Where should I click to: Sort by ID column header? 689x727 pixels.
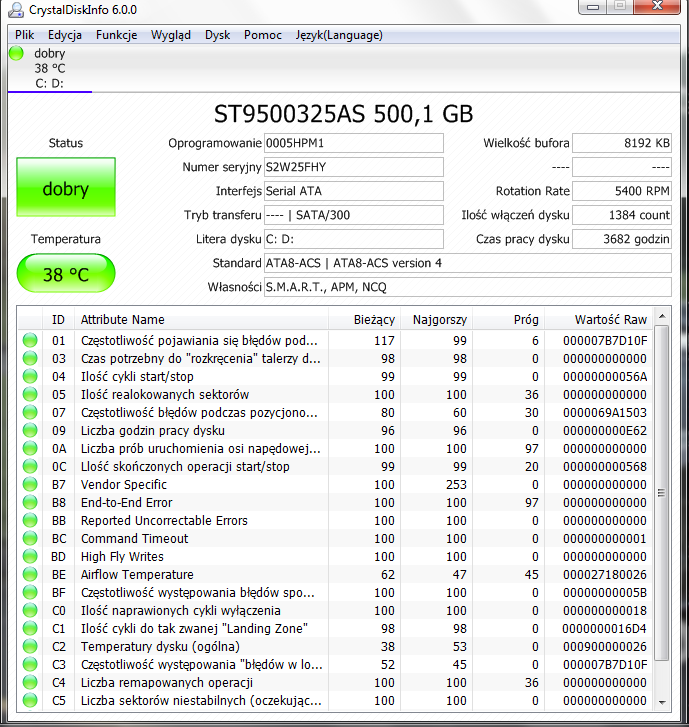[x=58, y=319]
